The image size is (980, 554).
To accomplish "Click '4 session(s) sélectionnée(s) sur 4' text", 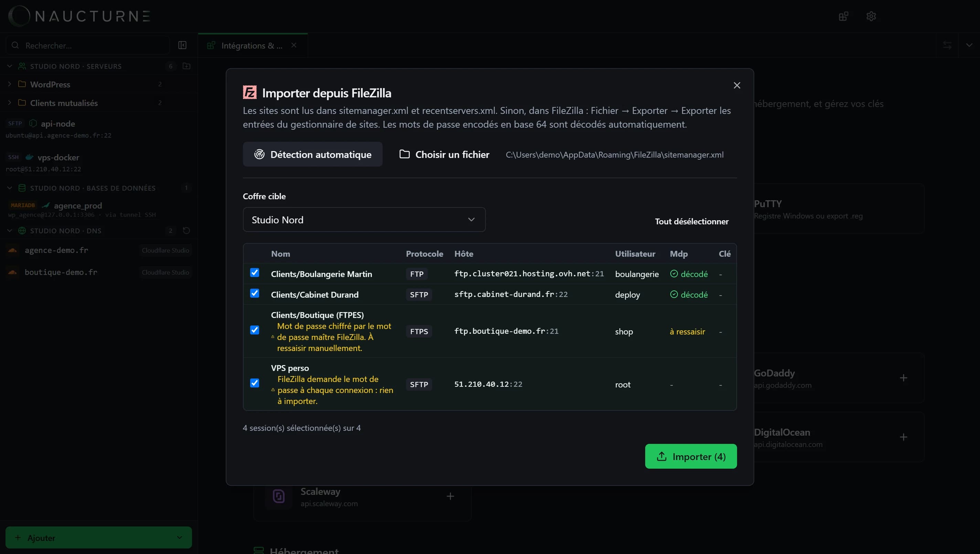I will point(302,428).
